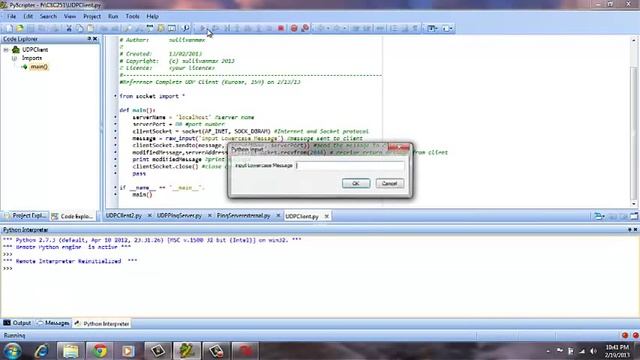Switch to the UDPPingServer.py editor tab
Viewport: 640px width, 360px height.
point(179,216)
